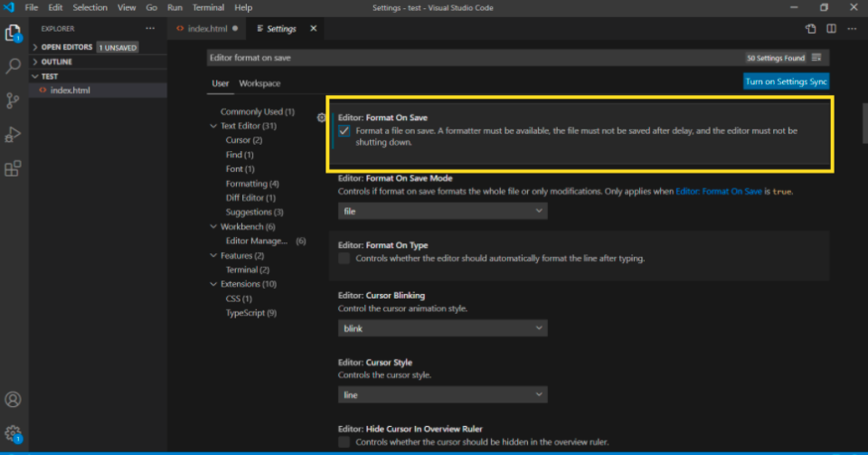This screenshot has width=868, height=455.
Task: Select index.html in Explorer tree
Action: (98, 90)
